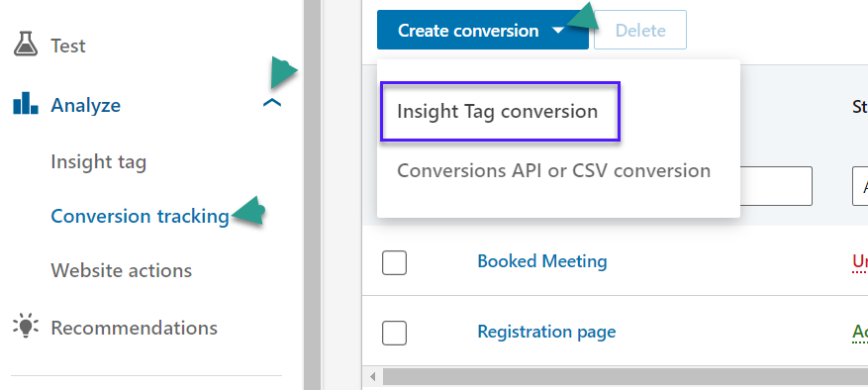Image resolution: width=868 pixels, height=390 pixels.
Task: Open Website actions in sidebar
Action: (121, 270)
